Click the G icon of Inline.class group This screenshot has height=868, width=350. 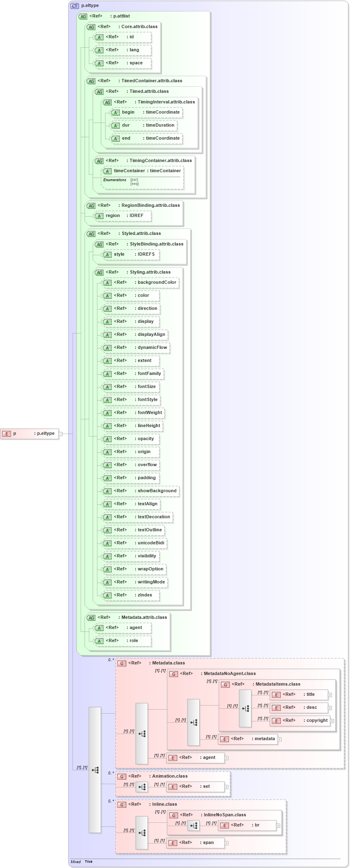click(x=121, y=804)
